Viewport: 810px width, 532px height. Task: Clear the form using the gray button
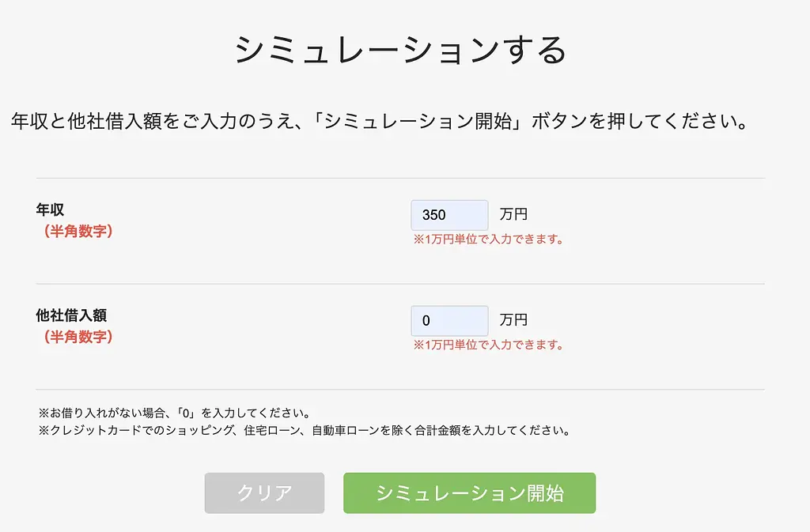click(264, 492)
